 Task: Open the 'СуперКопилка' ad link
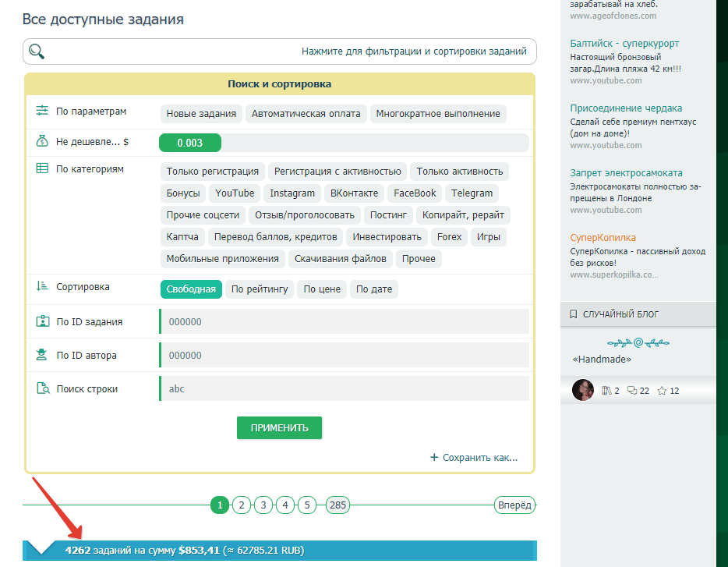point(603,237)
